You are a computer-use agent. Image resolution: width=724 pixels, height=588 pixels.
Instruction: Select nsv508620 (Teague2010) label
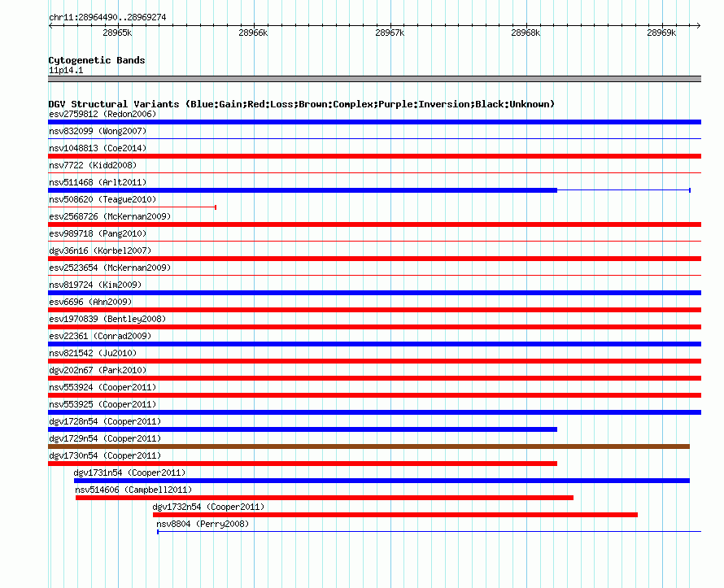pyautogui.click(x=102, y=199)
